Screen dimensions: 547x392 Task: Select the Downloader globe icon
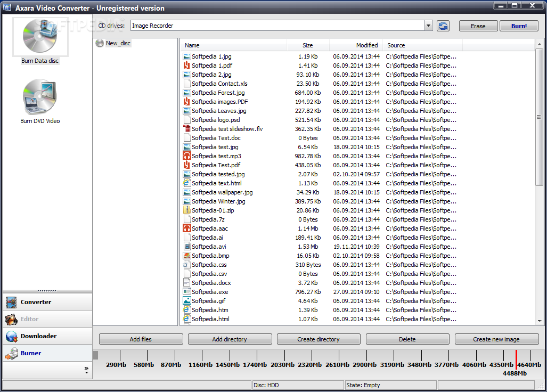[x=12, y=336]
